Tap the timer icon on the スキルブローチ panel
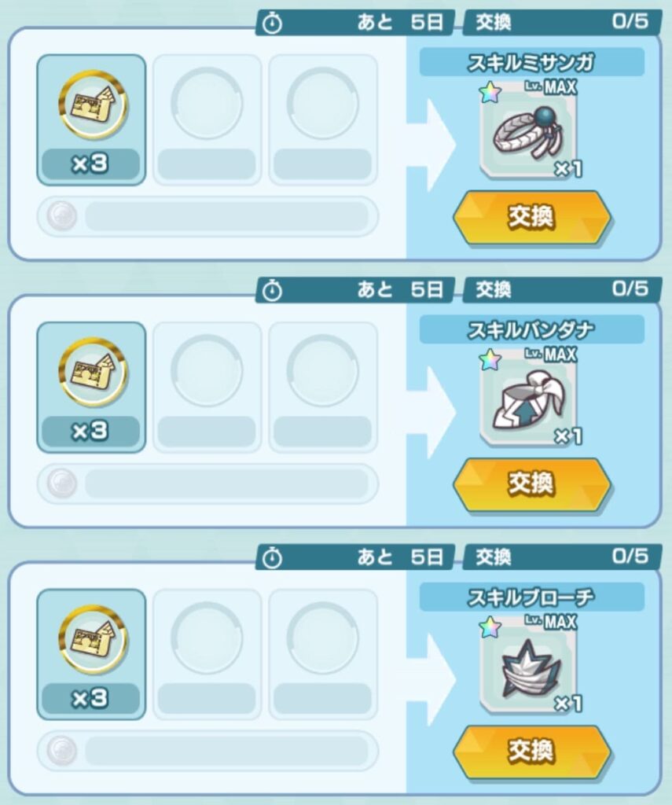672x805 pixels. (x=272, y=558)
